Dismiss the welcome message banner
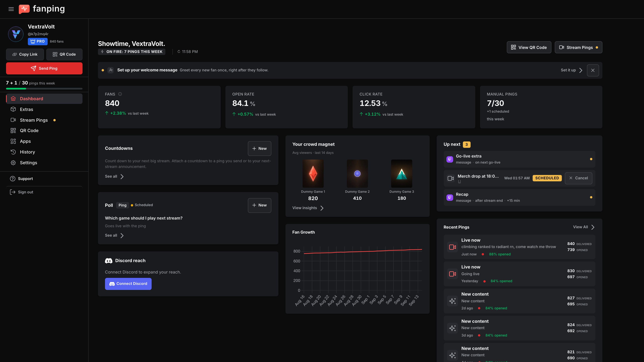The width and height of the screenshot is (644, 362). coord(593,70)
